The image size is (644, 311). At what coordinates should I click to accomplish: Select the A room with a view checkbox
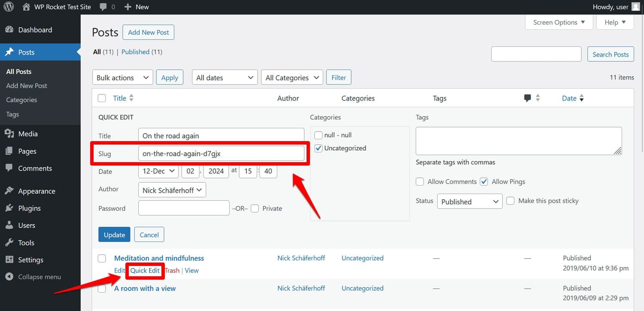point(102,288)
